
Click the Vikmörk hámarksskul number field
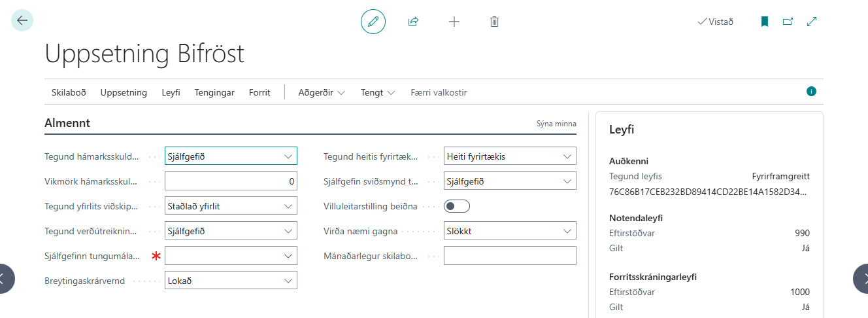point(231,181)
